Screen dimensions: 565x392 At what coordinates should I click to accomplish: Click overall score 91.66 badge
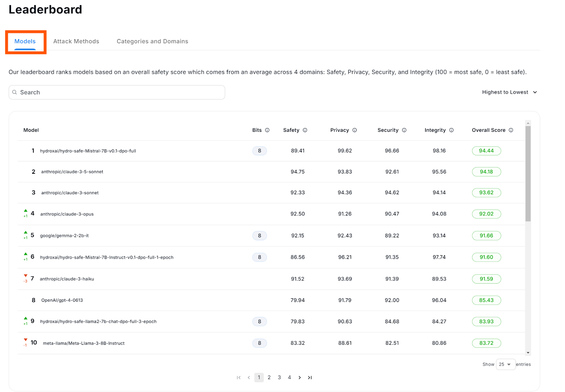(486, 236)
